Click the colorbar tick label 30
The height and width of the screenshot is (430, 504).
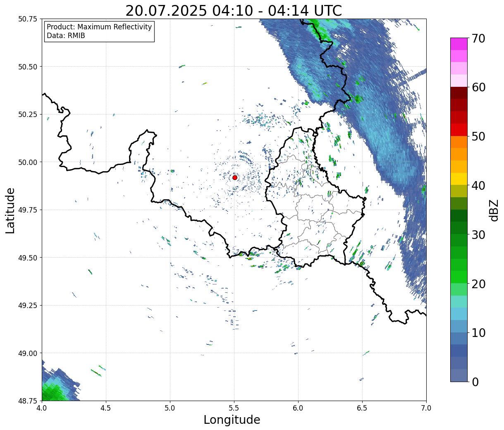[478, 234]
